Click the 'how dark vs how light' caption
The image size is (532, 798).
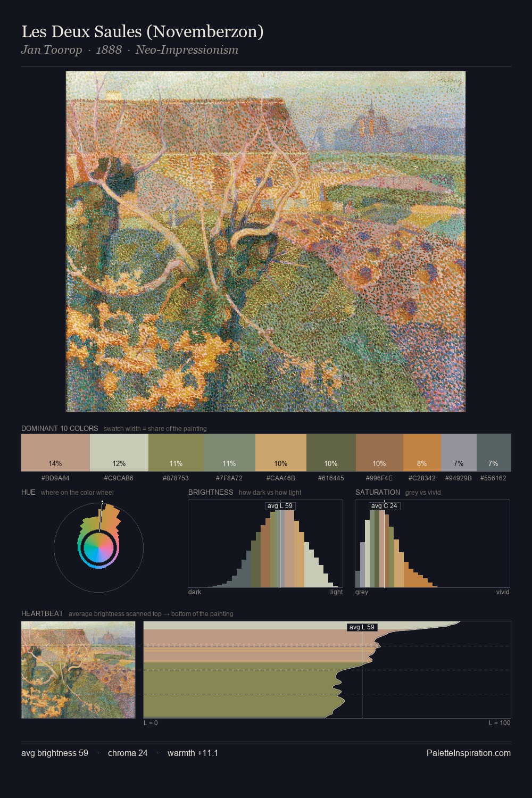point(270,493)
